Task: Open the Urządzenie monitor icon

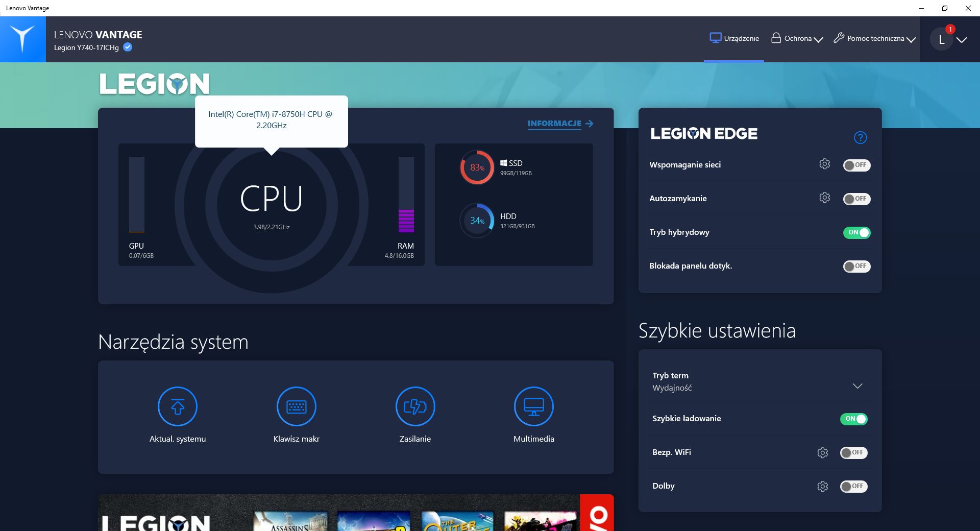Action: 715,38
